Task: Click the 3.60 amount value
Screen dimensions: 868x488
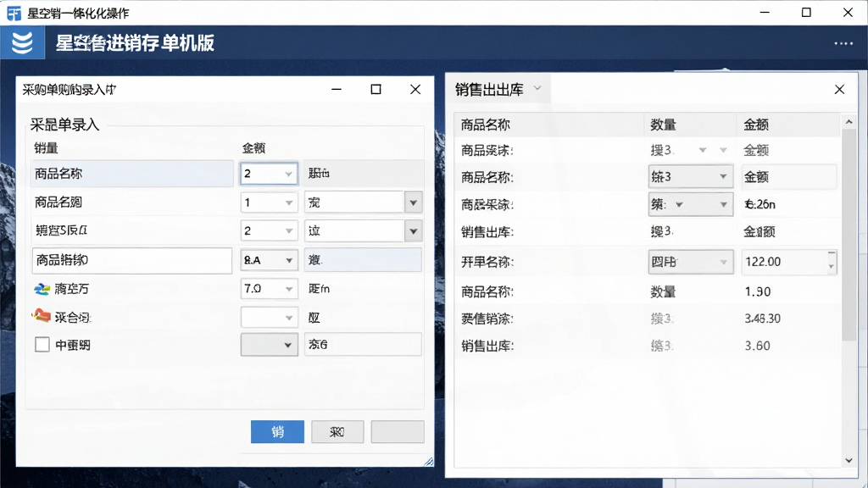Action: pos(757,346)
